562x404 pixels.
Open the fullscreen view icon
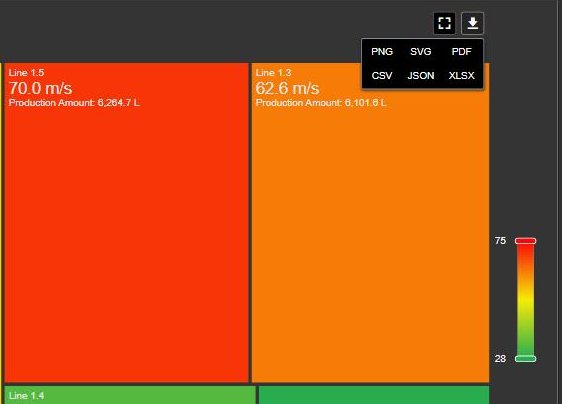444,23
